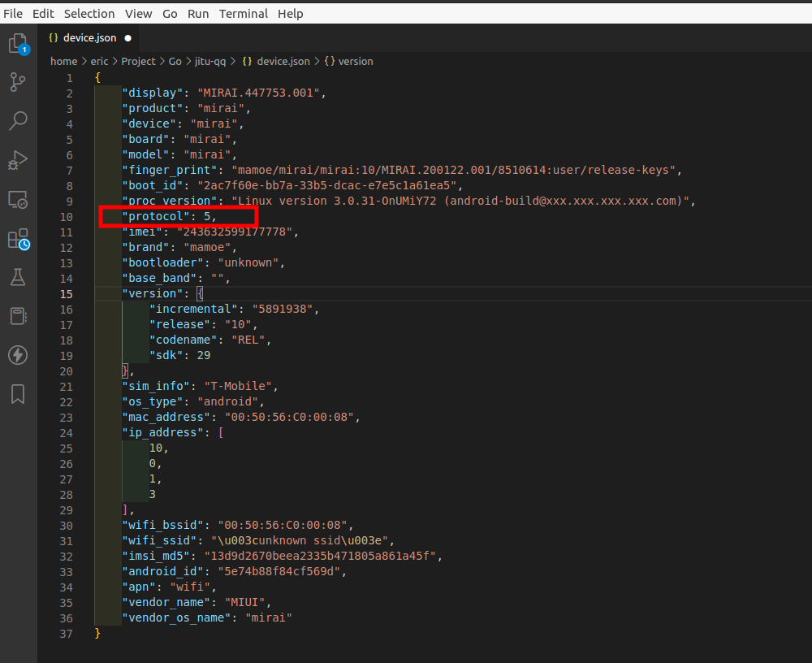Viewport: 812px width, 663px height.
Task: Collapse the ip_address array at line 24
Action: tap(85, 432)
